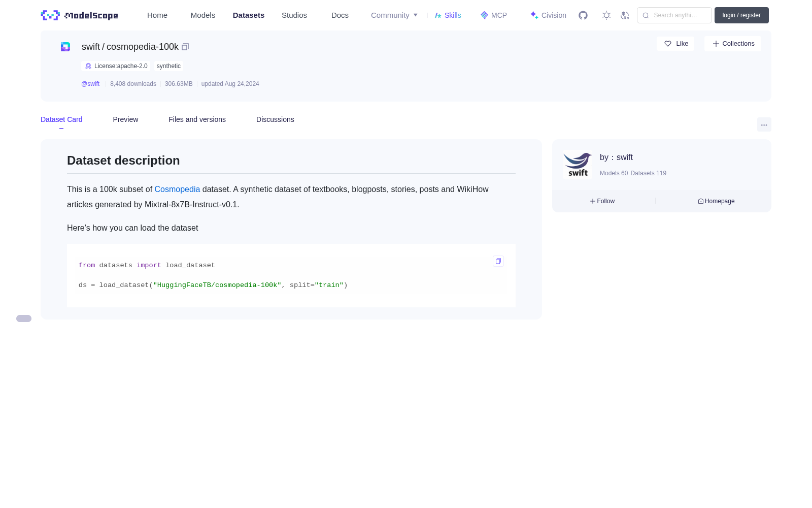The height and width of the screenshot is (508, 812).
Task: Click the synthetic tag
Action: pos(168,66)
